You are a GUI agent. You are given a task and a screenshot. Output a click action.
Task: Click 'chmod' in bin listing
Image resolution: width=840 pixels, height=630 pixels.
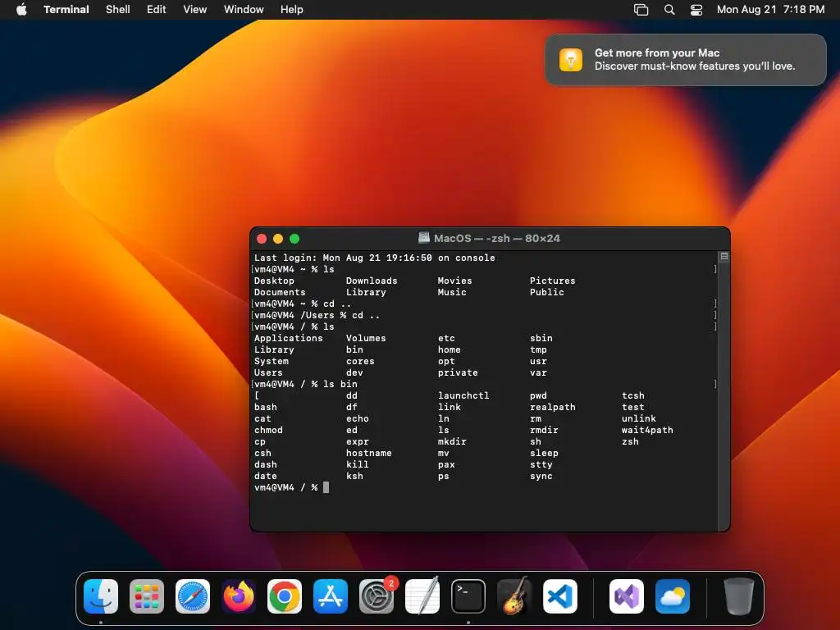[x=268, y=430]
